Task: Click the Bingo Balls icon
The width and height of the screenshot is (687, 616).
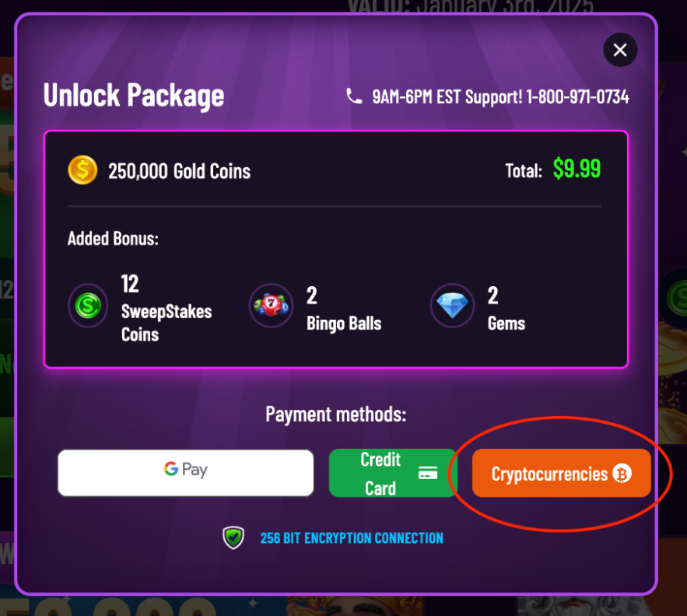Action: point(271,306)
